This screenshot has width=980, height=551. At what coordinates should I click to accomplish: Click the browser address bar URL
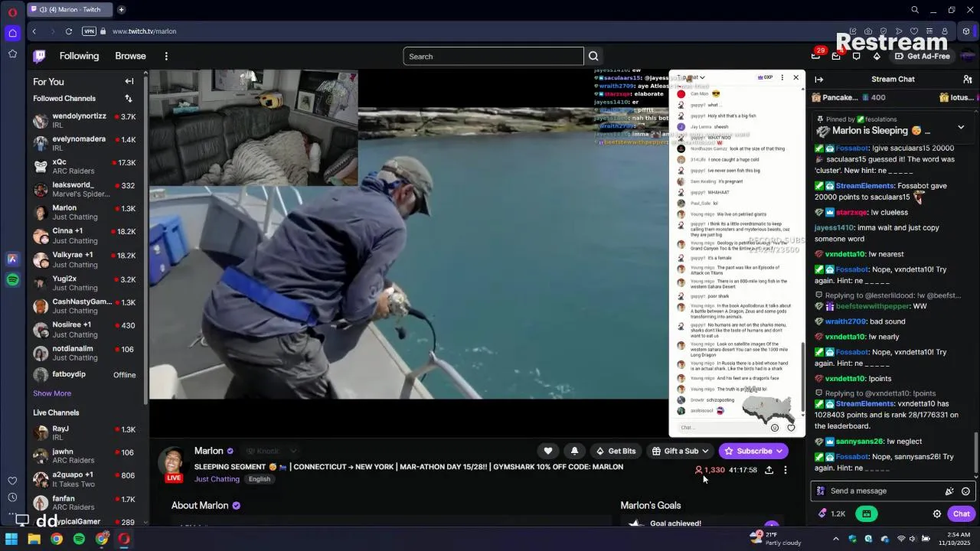(x=144, y=31)
